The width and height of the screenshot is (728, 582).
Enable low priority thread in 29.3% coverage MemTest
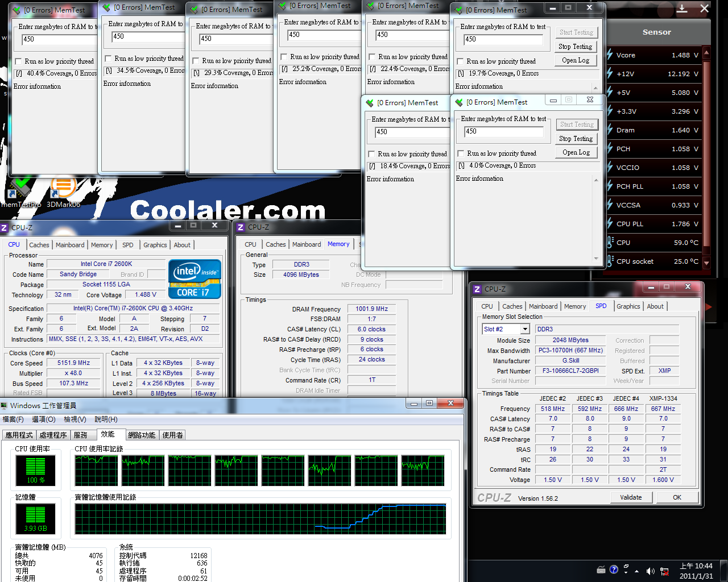tap(196, 61)
